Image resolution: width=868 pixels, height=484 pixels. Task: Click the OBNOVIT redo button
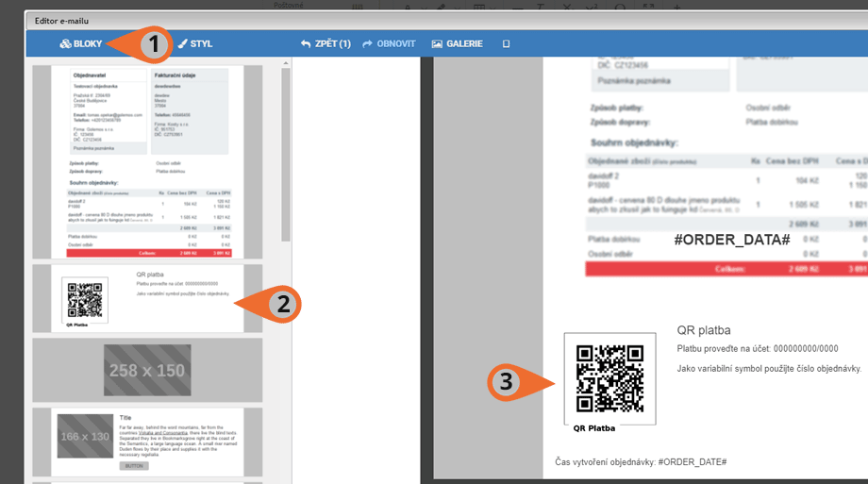click(x=389, y=43)
